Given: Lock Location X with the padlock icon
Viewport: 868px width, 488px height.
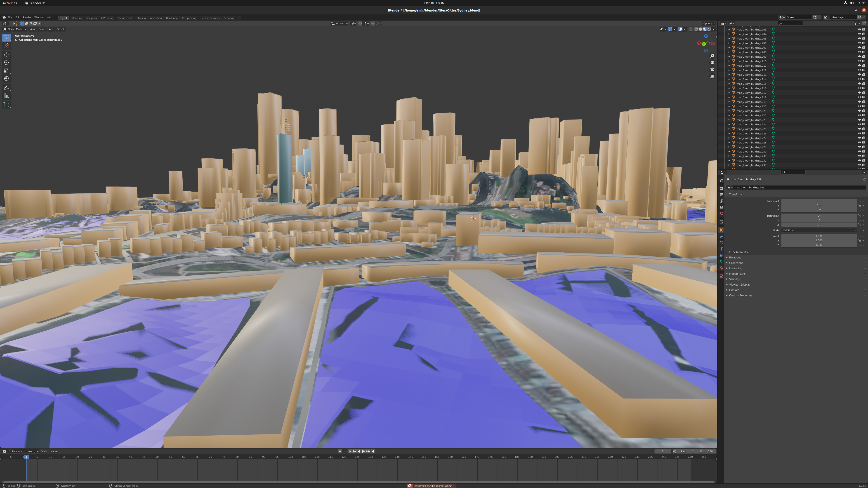Looking at the screenshot, I should click(x=859, y=201).
